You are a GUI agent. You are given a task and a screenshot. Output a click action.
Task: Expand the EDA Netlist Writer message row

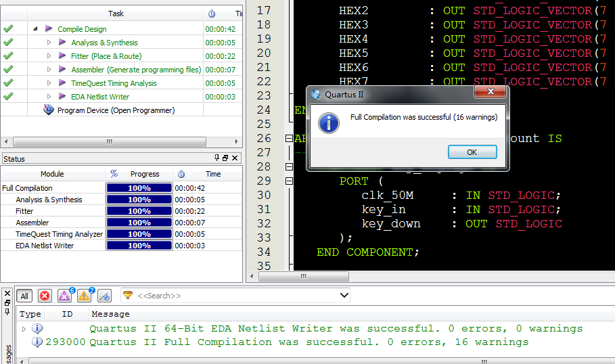click(24, 329)
